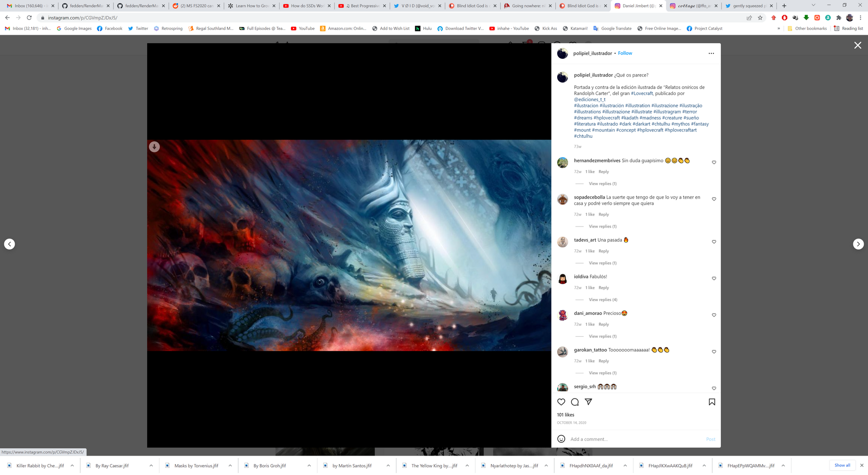Image resolution: width=868 pixels, height=475 pixels.
Task: Open Reading list
Action: pyautogui.click(x=848, y=28)
